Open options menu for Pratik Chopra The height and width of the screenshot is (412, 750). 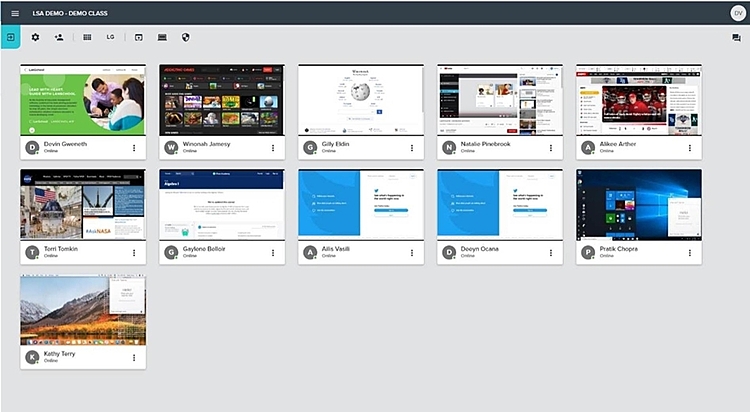[690, 253]
